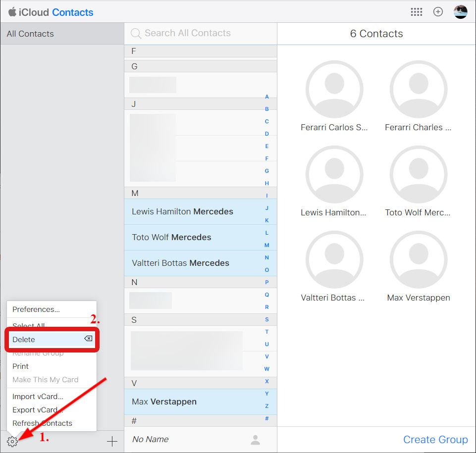
Task: Choose Import vCard... from the menu
Action: tap(52, 397)
